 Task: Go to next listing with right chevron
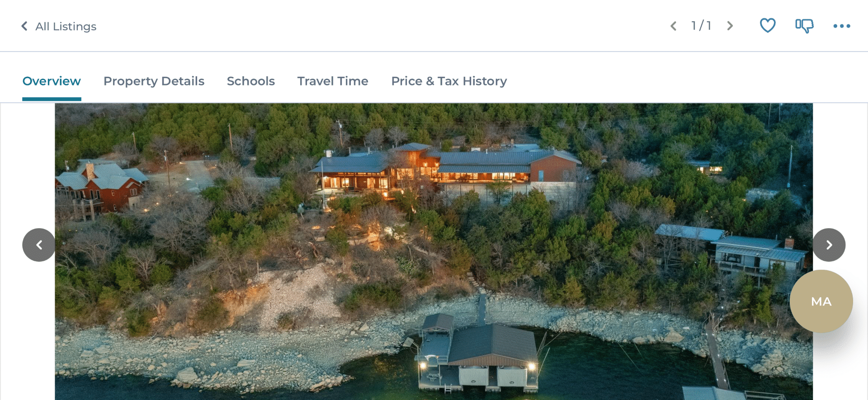(730, 26)
